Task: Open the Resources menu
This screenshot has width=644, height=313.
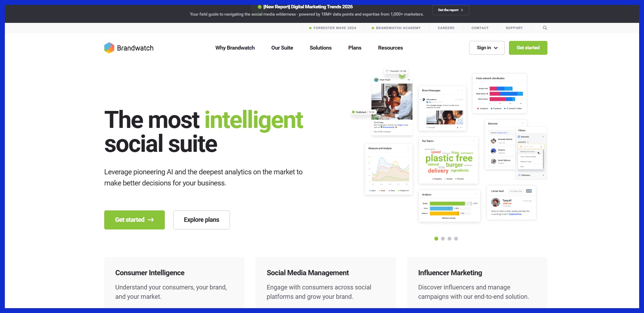Action: 390,48
